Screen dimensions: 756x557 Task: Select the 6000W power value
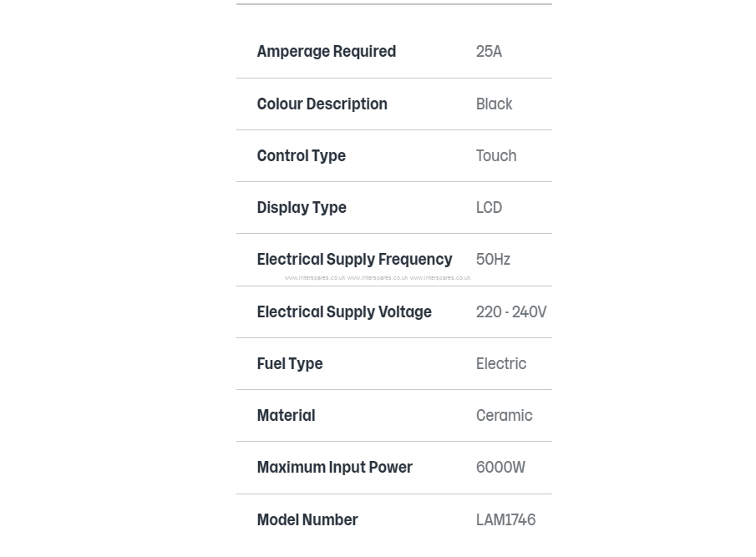[500, 468]
